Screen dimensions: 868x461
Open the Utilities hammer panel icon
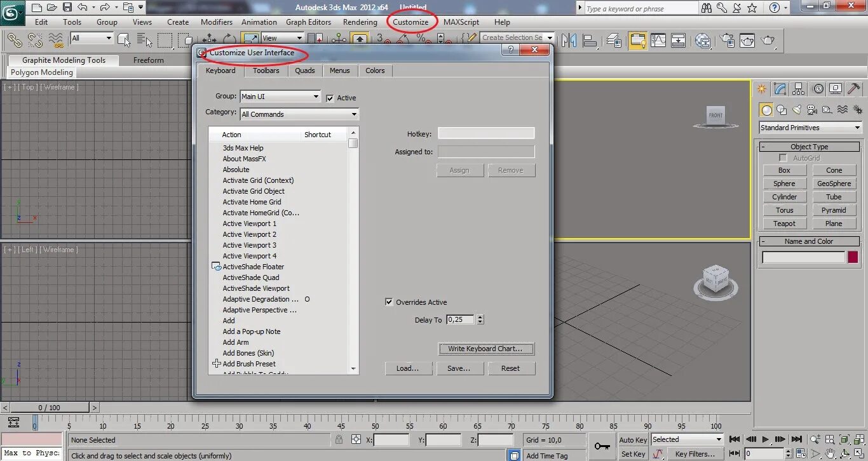point(854,89)
